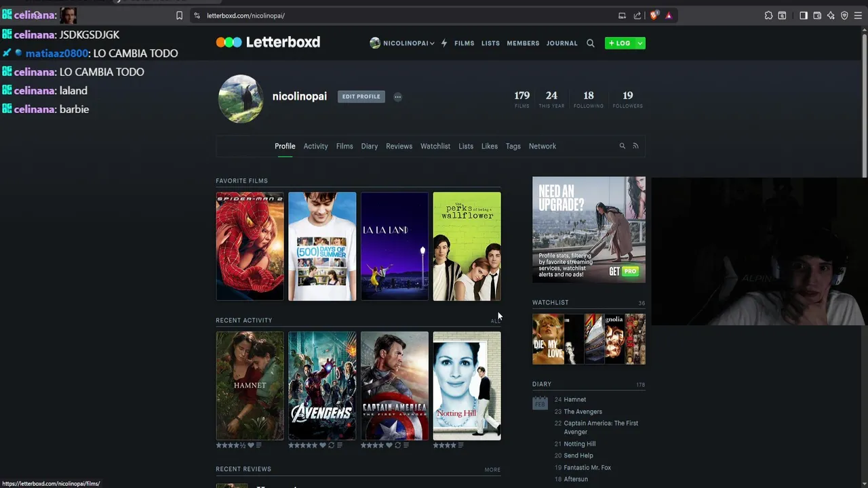This screenshot has width=868, height=488.
Task: Click the install app icon in address bar
Action: [622, 16]
